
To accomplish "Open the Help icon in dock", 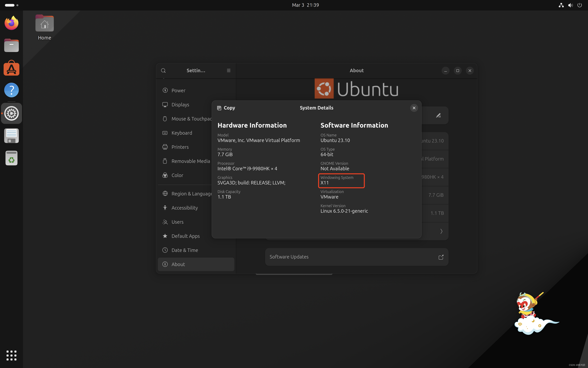I will 11,90.
